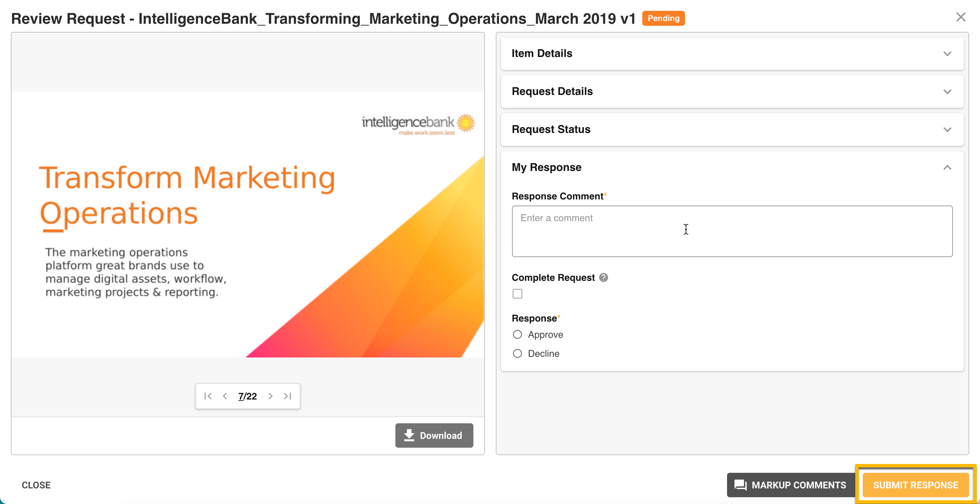
Task: Expand the Request Details section
Action: coord(947,92)
